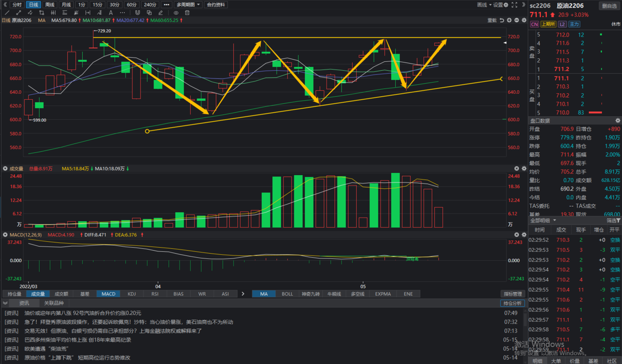
Task: Show more periods ellipsis button
Action: click(167, 5)
